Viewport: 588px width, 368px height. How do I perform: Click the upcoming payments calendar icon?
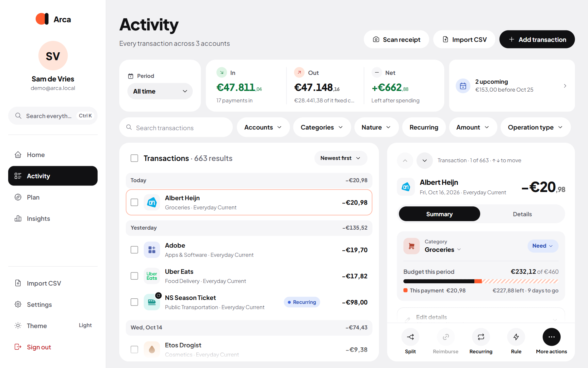[x=463, y=86]
